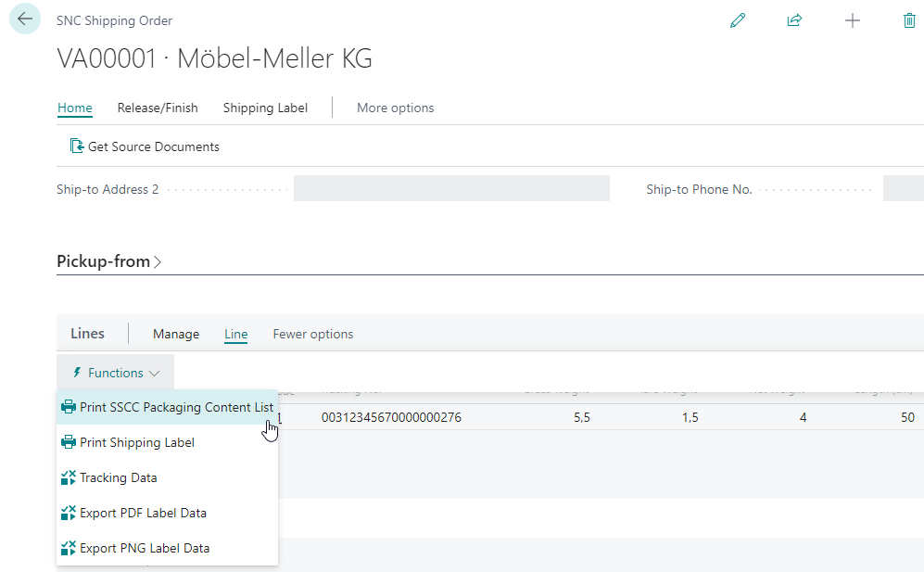The width and height of the screenshot is (924, 572).
Task: Click the trash delete icon
Action: [x=909, y=20]
